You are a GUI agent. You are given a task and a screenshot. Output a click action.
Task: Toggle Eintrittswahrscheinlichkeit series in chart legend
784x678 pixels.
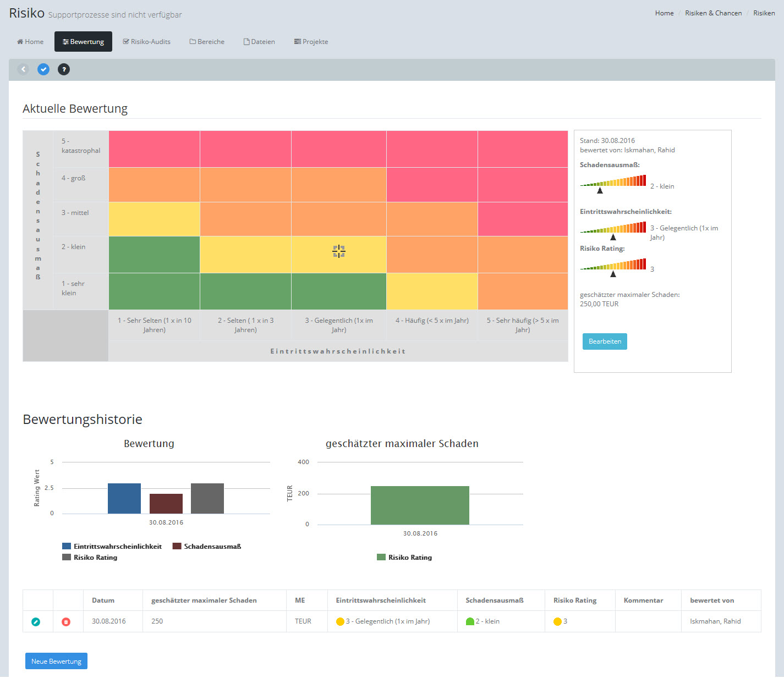(112, 547)
